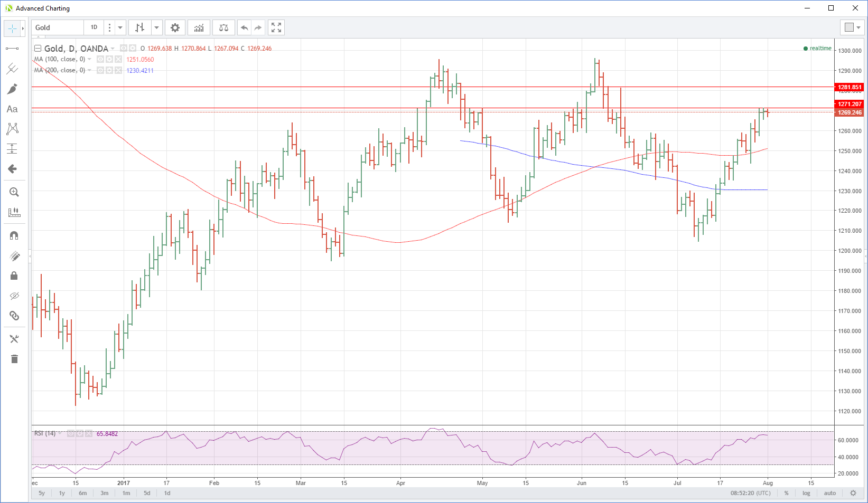Click the interval options dots button

(x=109, y=27)
